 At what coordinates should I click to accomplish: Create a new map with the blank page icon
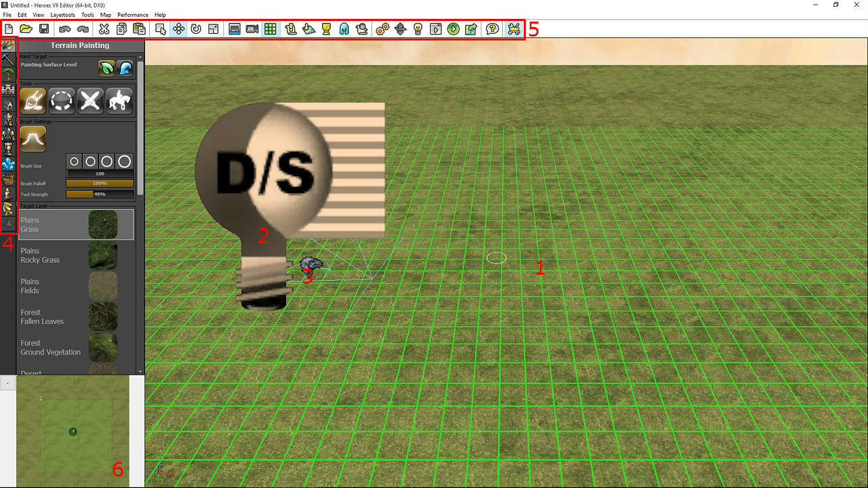(x=9, y=29)
